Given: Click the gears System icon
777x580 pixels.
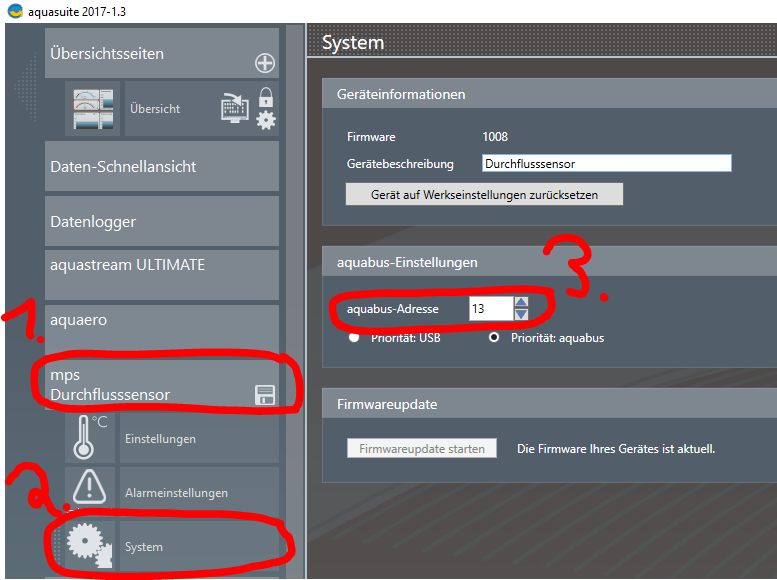Looking at the screenshot, I should pos(91,546).
